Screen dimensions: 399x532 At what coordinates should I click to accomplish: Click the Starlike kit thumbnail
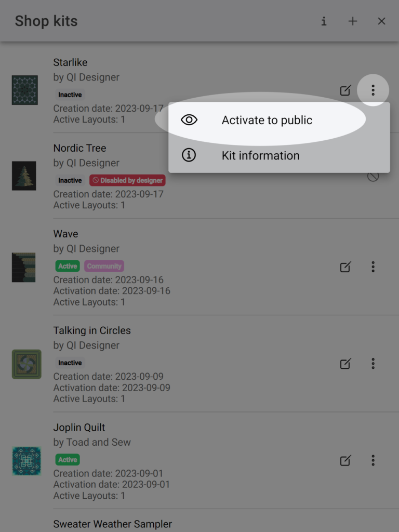pyautogui.click(x=25, y=90)
